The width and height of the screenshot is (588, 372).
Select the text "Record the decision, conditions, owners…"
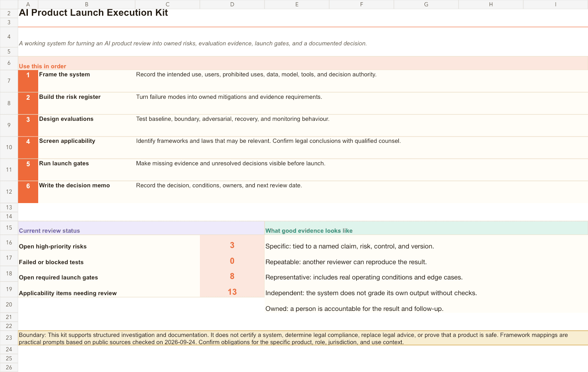[219, 186]
